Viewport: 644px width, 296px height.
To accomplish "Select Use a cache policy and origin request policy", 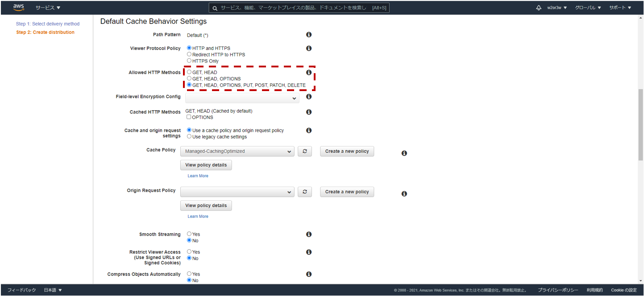I will pyautogui.click(x=189, y=130).
